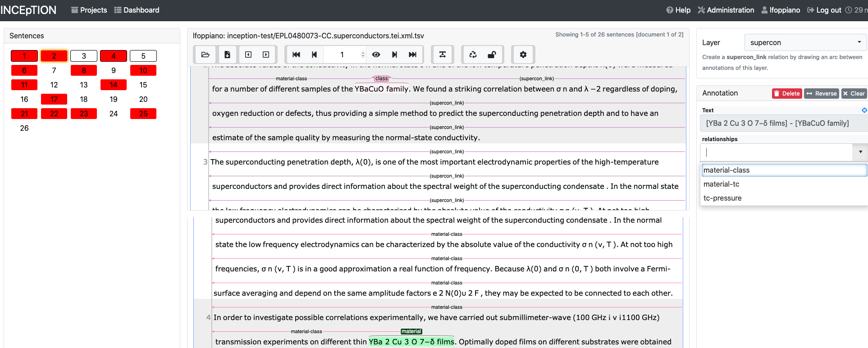This screenshot has width=868, height=348.
Task: Open the Projects menu
Action: coord(89,10)
